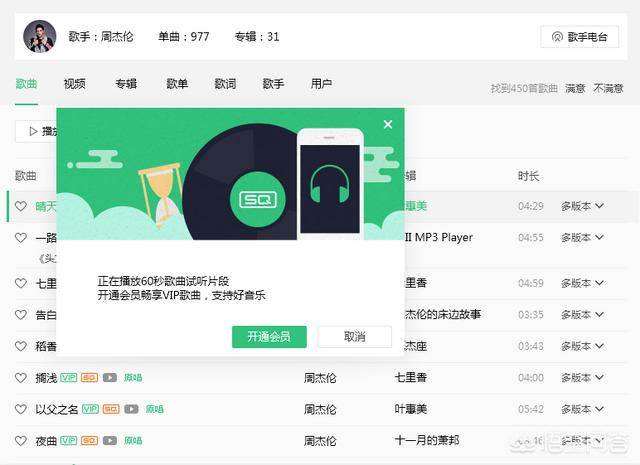Click the 满意 feedback link
640x465 pixels.
point(575,88)
